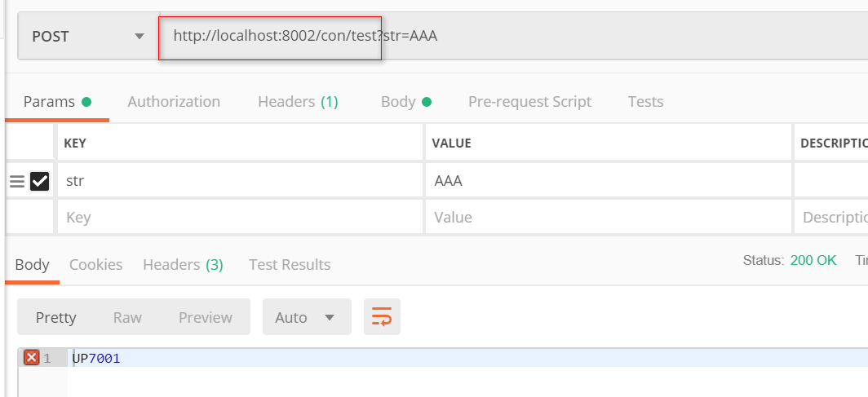The image size is (868, 397).
Task: Click the red error marker on line 1
Action: click(x=32, y=359)
